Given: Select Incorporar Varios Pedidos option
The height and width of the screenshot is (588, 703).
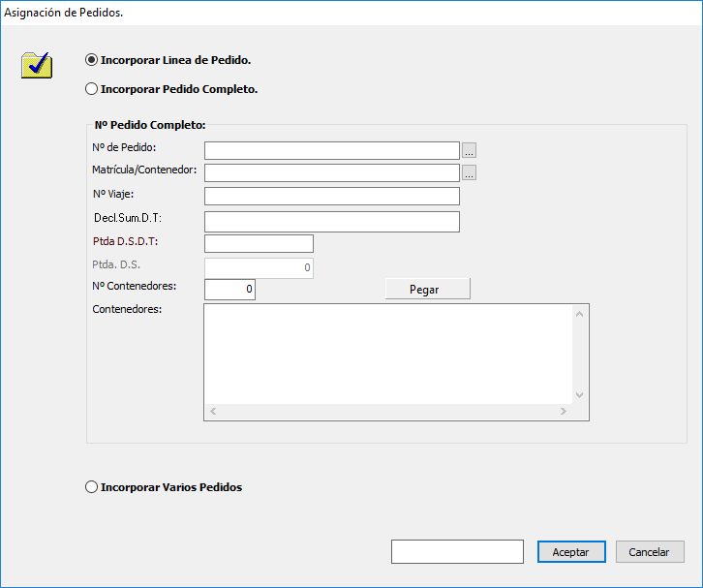Looking at the screenshot, I should [92, 487].
